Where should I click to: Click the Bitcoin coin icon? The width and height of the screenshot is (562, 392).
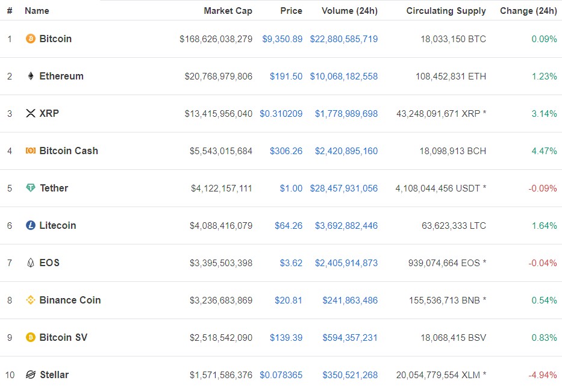(31, 39)
